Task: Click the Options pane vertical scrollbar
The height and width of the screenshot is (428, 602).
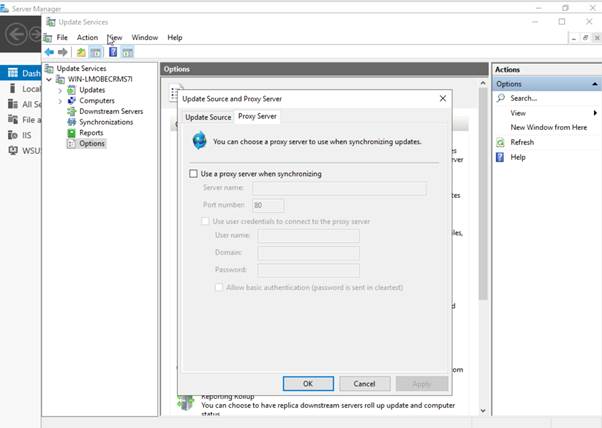Action: (484, 200)
